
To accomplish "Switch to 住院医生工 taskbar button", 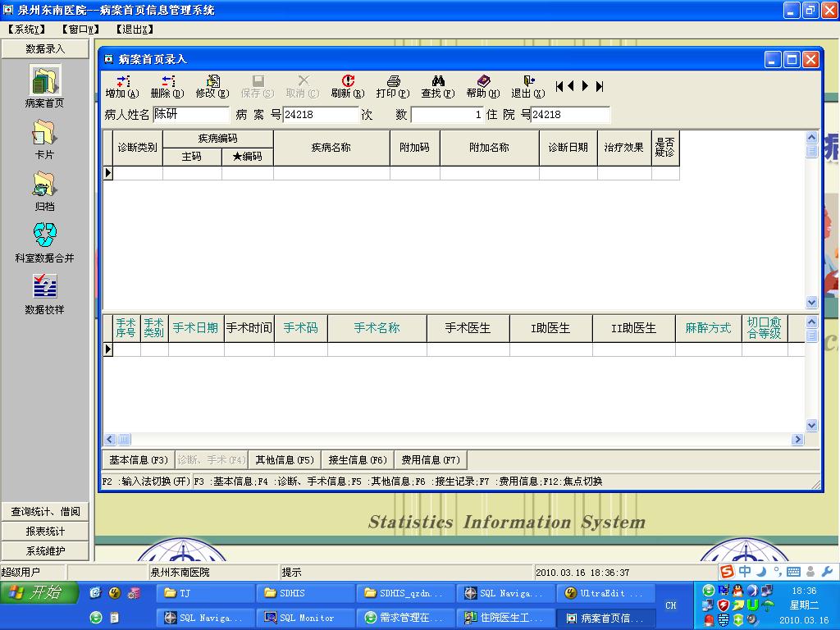I will (505, 618).
